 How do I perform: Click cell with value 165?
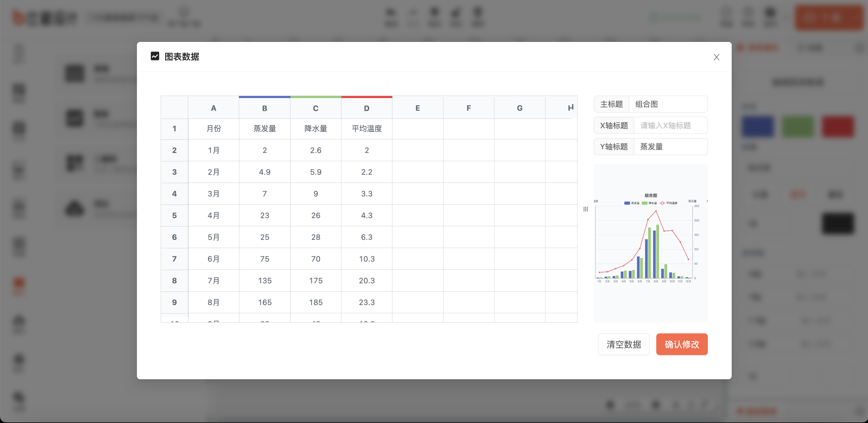point(265,302)
